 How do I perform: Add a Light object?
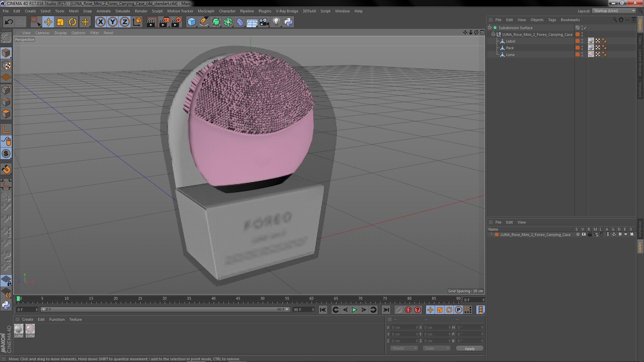click(276, 22)
